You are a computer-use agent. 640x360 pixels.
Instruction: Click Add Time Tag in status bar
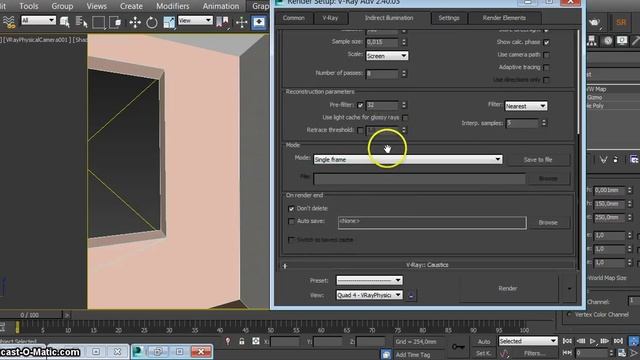click(x=413, y=355)
